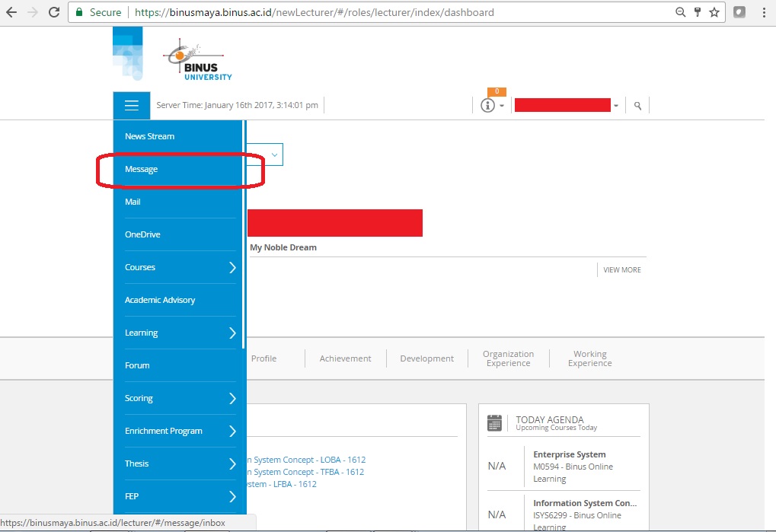The width and height of the screenshot is (776, 532).
Task: Open the LOBA - 1612 course link
Action: (x=305, y=460)
